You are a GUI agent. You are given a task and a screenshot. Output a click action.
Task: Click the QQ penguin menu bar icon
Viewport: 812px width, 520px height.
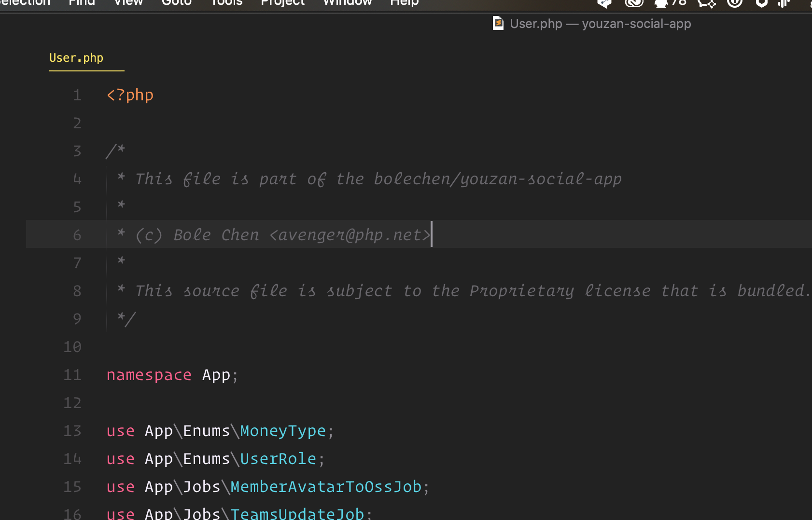point(661,3)
